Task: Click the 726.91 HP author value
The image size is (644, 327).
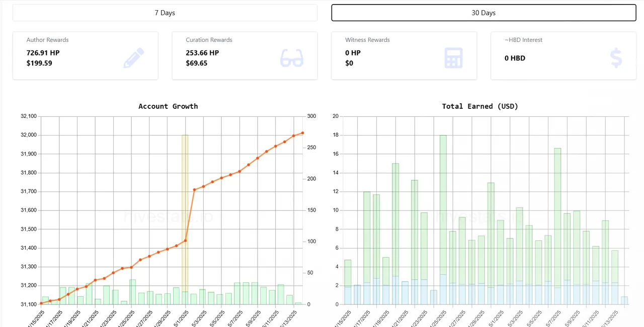Action: point(43,52)
